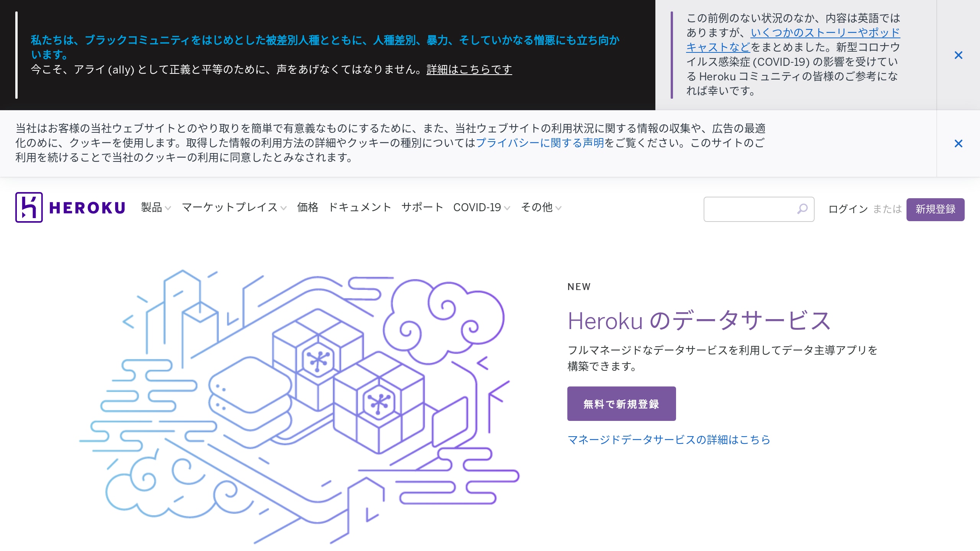Expand the マーケットプレイス menu
This screenshot has width=980, height=551.
coord(234,207)
